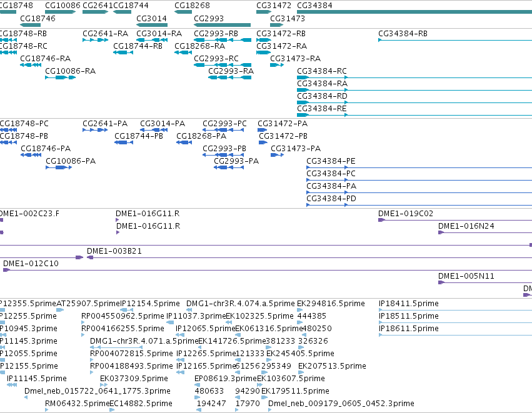Click transcript CG34384-RC
Viewport: 532px width, 413px height.
click(x=322, y=71)
